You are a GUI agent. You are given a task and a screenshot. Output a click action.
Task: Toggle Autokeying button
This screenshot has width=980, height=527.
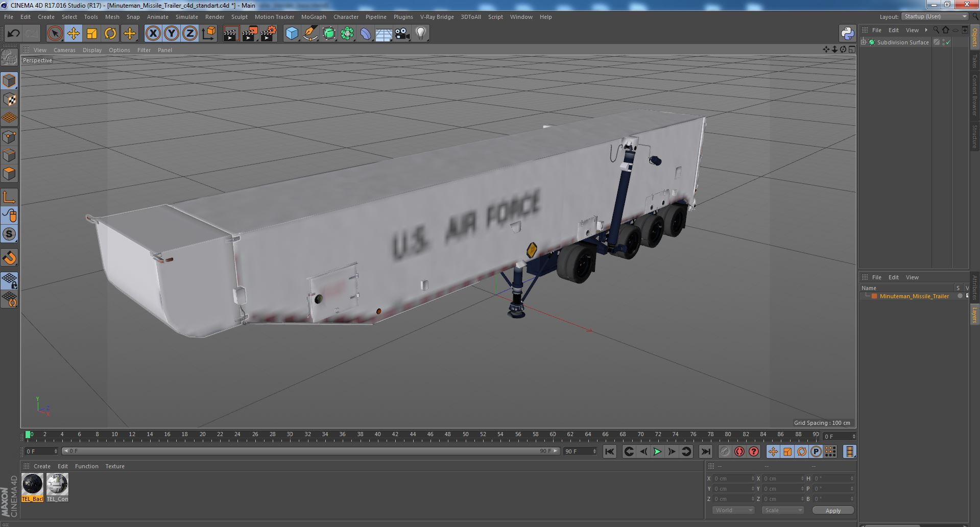739,451
